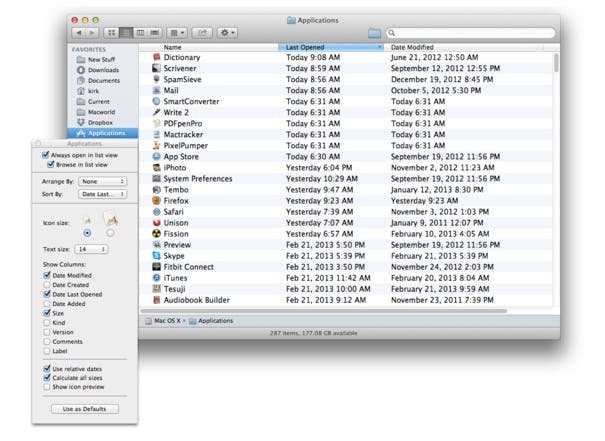Enable Show icon preview checkbox
Viewport: 605px width, 441px height.
(47, 387)
